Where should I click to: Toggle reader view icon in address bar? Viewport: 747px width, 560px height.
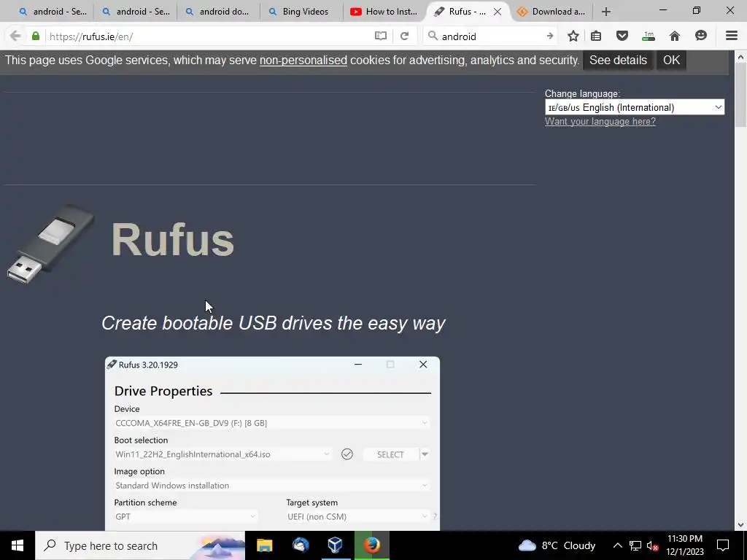click(380, 36)
